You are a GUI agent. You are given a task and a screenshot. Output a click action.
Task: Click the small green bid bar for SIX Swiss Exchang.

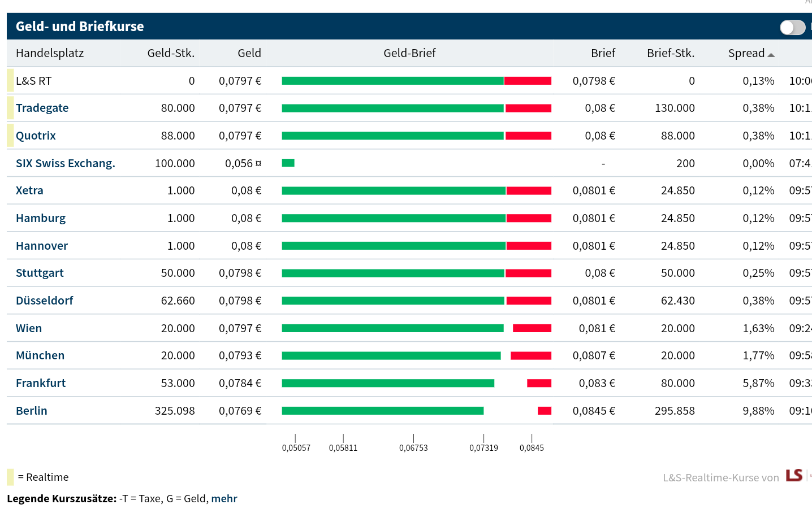[x=288, y=163]
